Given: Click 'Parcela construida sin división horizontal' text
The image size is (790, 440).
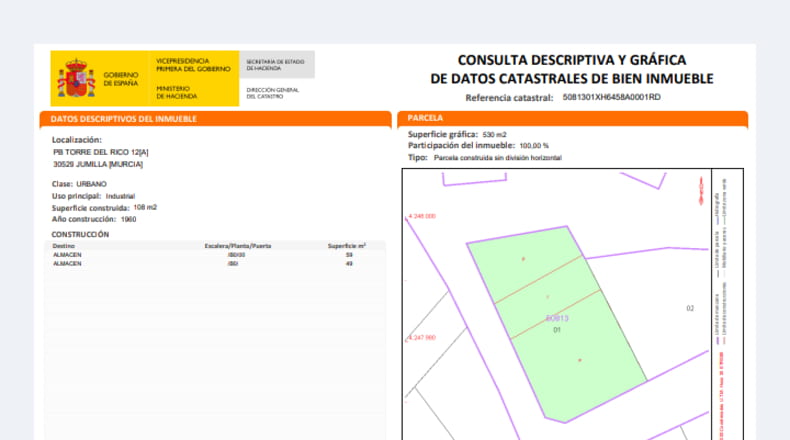Looking at the screenshot, I should 498,158.
